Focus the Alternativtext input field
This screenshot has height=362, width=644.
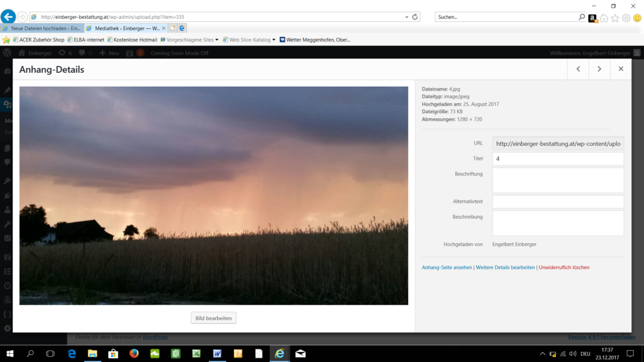[x=558, y=202]
